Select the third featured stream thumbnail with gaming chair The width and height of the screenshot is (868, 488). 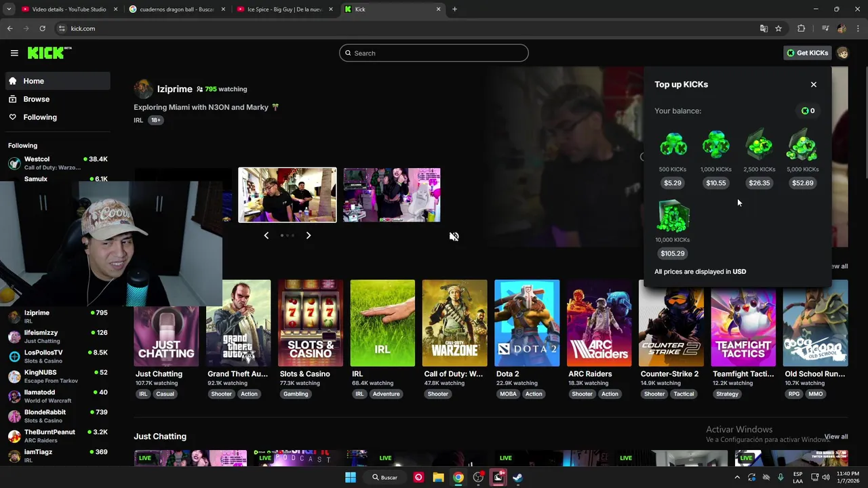coord(392,195)
